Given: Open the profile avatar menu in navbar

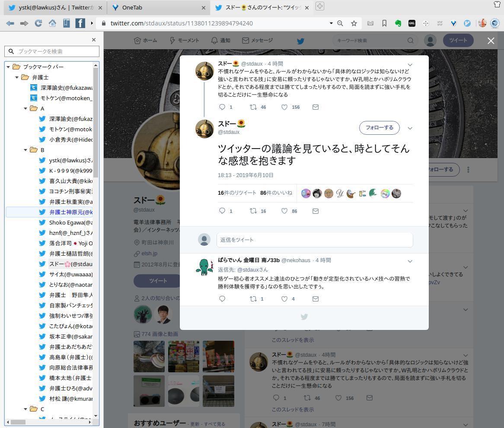Looking at the screenshot, I should click(x=430, y=41).
